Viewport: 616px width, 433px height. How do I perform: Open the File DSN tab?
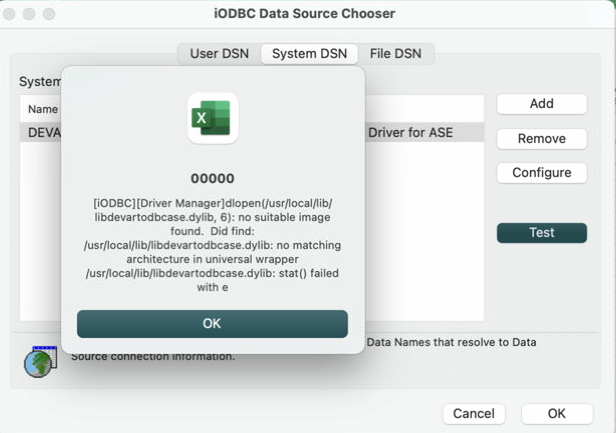(395, 53)
